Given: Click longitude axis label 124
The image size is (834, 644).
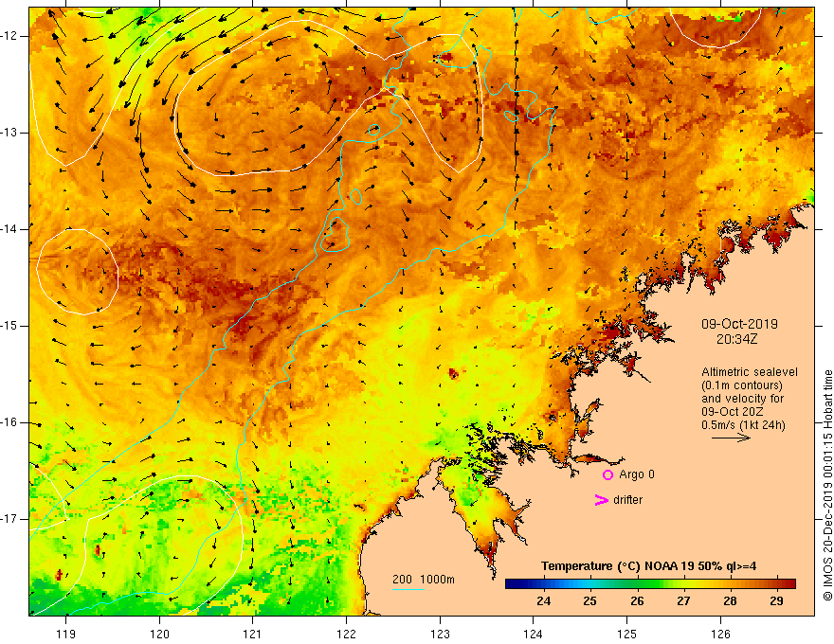Looking at the screenshot, I should click(x=533, y=634).
